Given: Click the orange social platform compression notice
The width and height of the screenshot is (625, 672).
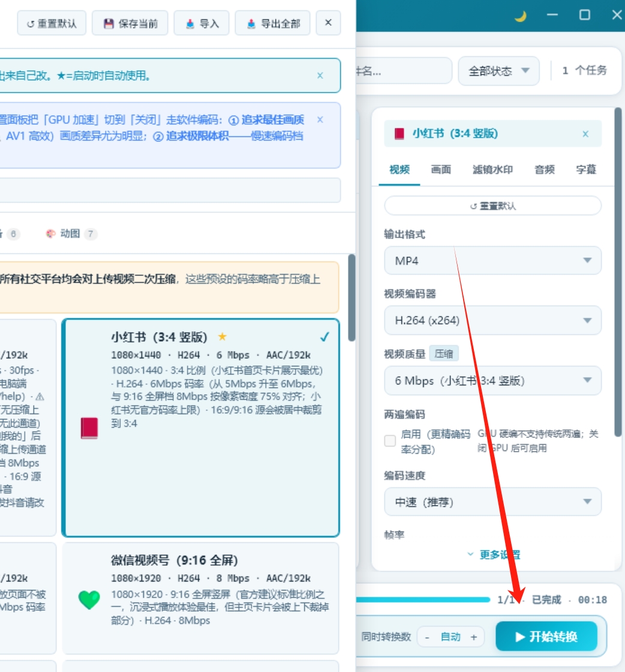Looking at the screenshot, I should coord(170,287).
